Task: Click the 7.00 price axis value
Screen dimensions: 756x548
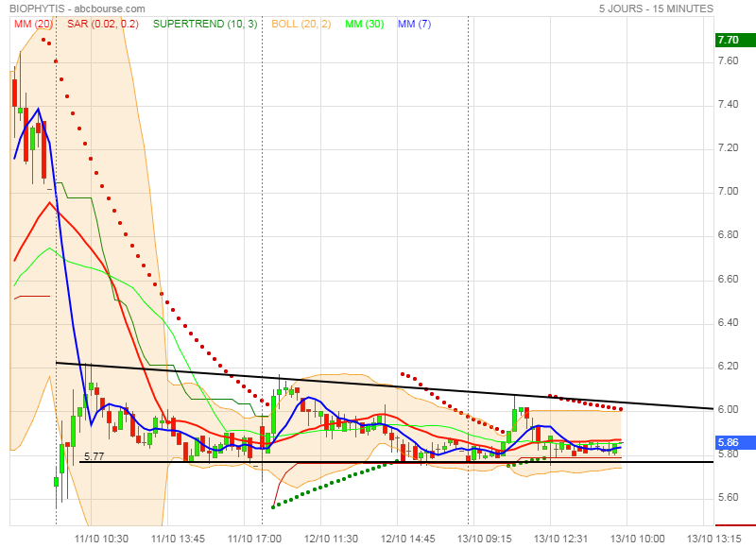Action: [728, 191]
